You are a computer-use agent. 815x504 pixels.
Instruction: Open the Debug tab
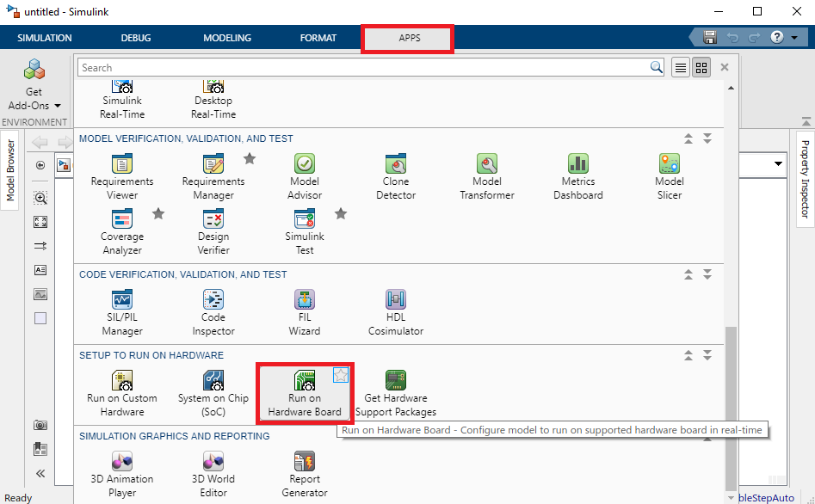tap(136, 38)
